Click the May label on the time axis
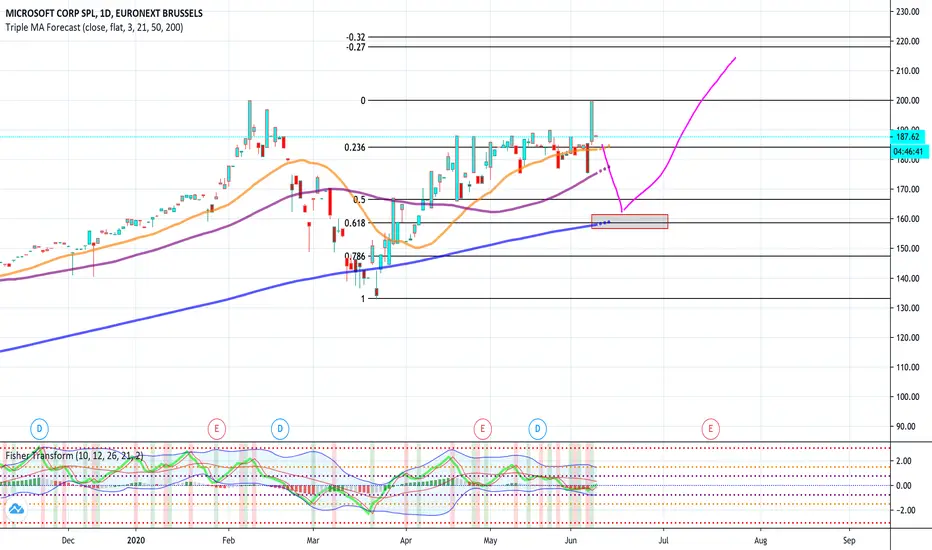 pos(490,540)
